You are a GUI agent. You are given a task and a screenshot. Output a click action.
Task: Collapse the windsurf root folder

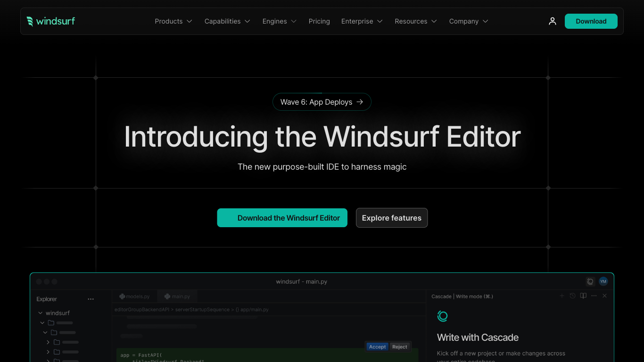point(41,313)
